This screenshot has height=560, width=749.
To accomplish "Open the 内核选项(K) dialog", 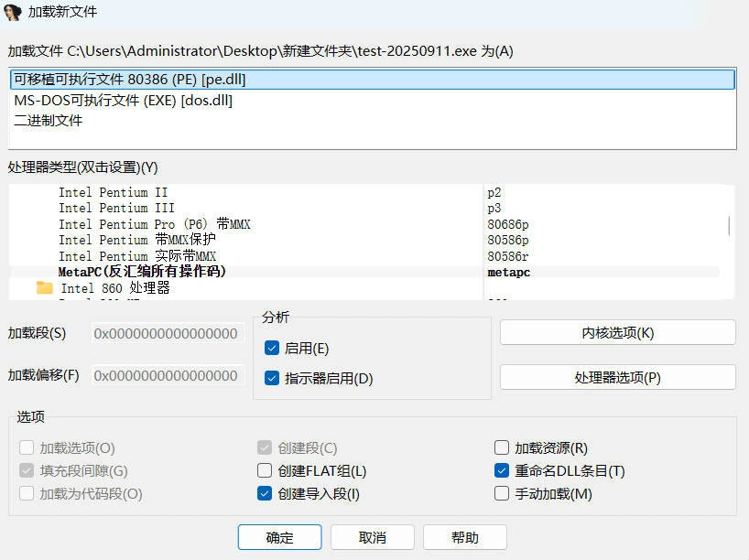I will tap(616, 331).
